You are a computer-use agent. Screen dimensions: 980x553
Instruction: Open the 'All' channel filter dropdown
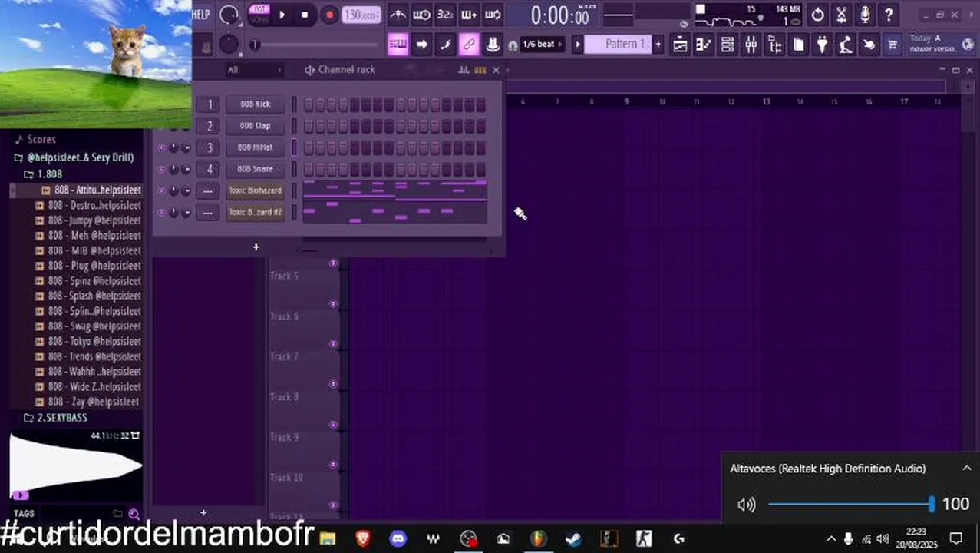(x=254, y=70)
